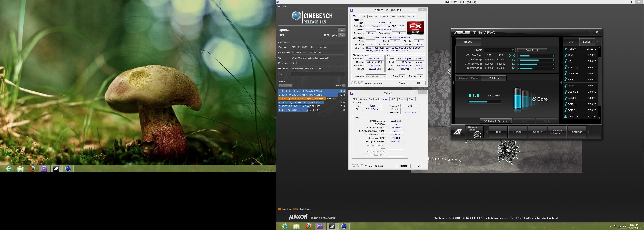
Task: Switch to AI Suite from the taskbar beside the clock
Action: click(332, 226)
